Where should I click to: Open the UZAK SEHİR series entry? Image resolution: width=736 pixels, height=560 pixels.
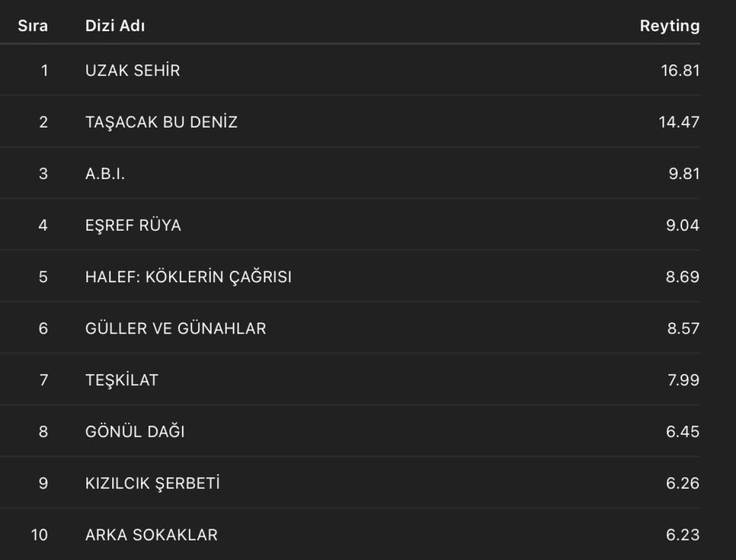132,71
